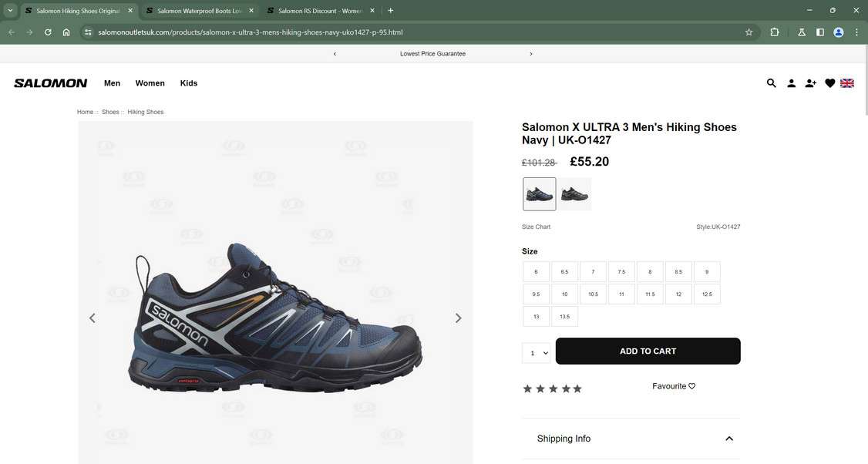Select size 9

click(x=707, y=272)
